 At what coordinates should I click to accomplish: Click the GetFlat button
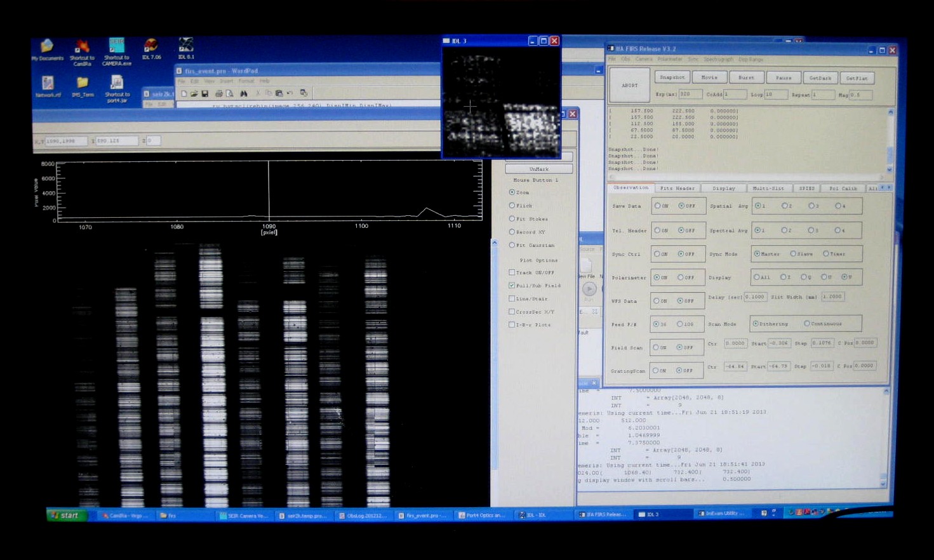tap(857, 78)
